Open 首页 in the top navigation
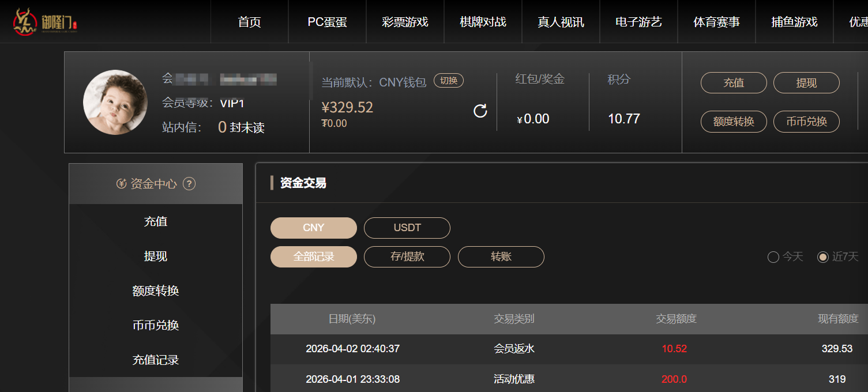Viewport: 868px width, 392px height. click(249, 22)
